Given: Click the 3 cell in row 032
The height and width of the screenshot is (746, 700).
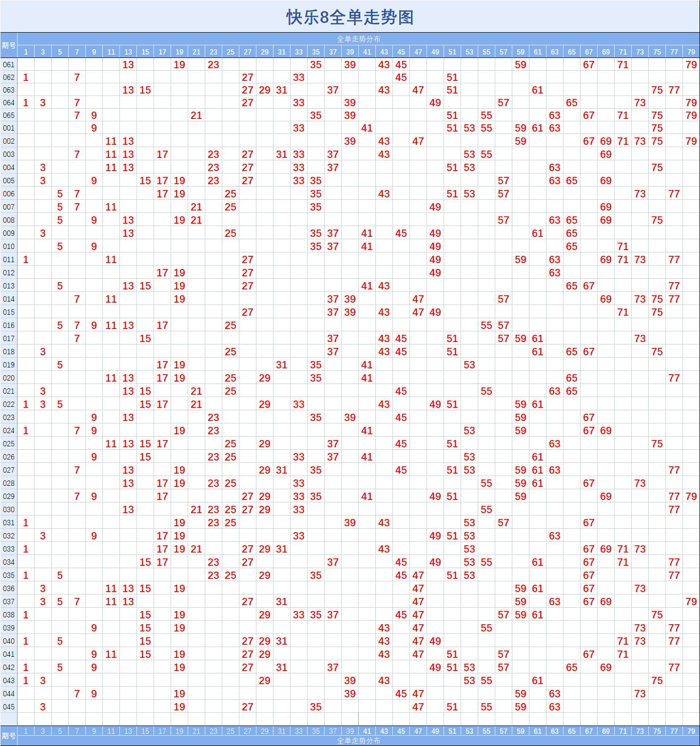Looking at the screenshot, I should pos(43,536).
